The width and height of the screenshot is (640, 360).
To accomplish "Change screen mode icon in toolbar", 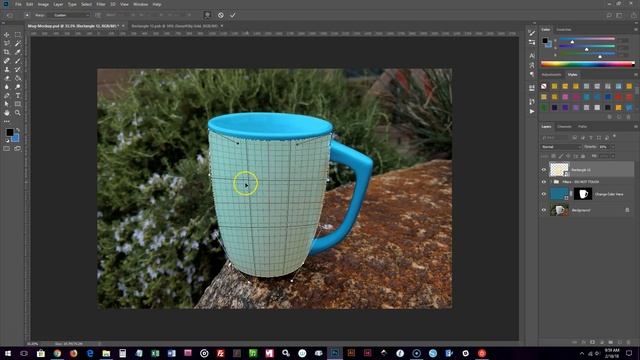I will 18,149.
